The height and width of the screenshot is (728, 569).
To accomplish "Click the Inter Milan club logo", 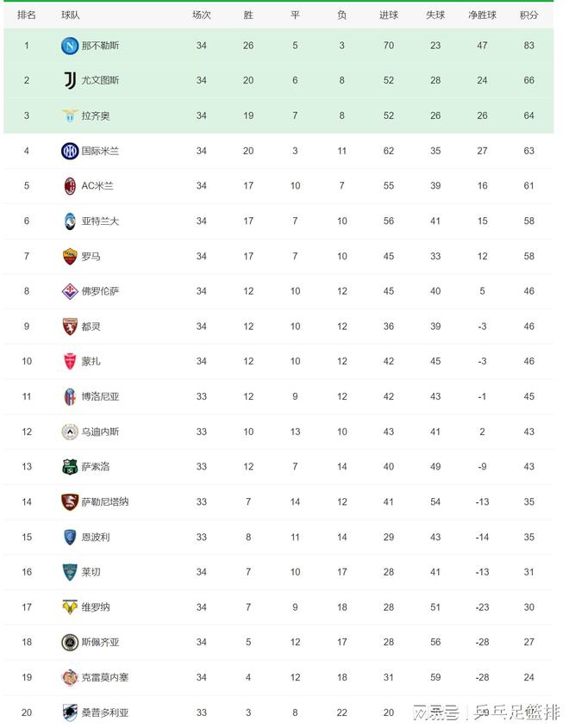I will pos(70,151).
